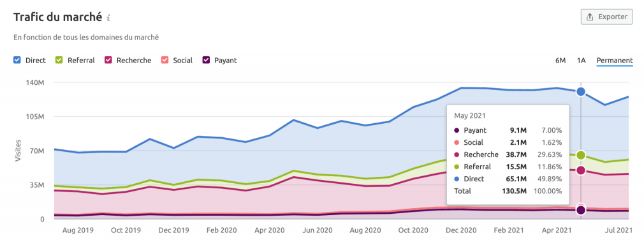Viewport: 644px width, 247px height.
Task: Click the upload icon on the Exporter button
Action: (x=590, y=17)
